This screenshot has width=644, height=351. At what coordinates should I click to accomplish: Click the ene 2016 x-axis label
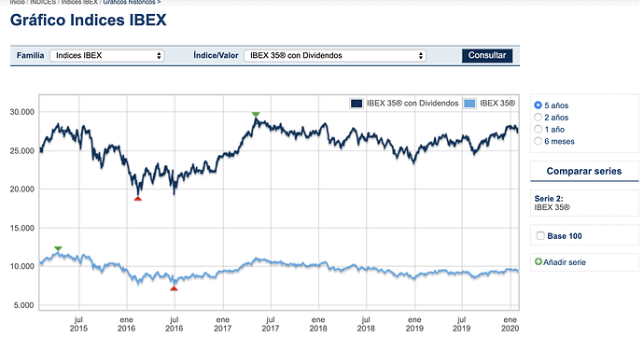click(127, 324)
